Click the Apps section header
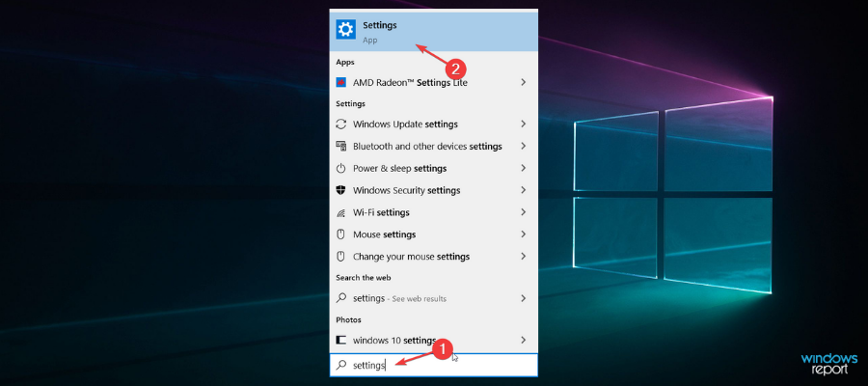This screenshot has width=868, height=386. pyautogui.click(x=345, y=62)
